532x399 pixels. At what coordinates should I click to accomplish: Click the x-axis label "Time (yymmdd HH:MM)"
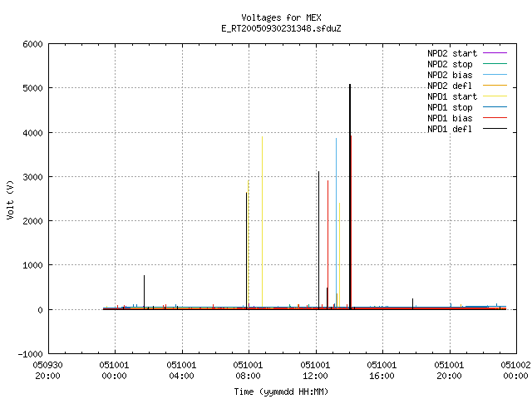pos(281,392)
